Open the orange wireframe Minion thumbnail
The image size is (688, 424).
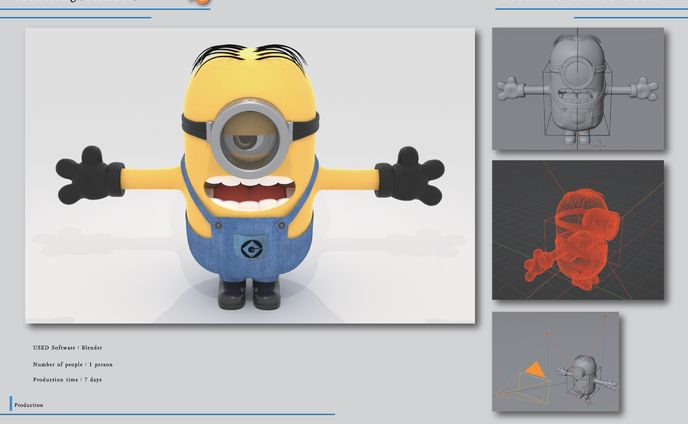(578, 230)
